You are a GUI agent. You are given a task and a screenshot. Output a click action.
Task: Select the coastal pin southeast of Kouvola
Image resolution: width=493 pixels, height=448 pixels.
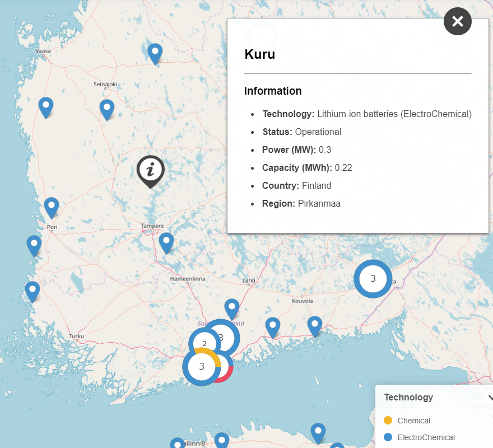(315, 327)
